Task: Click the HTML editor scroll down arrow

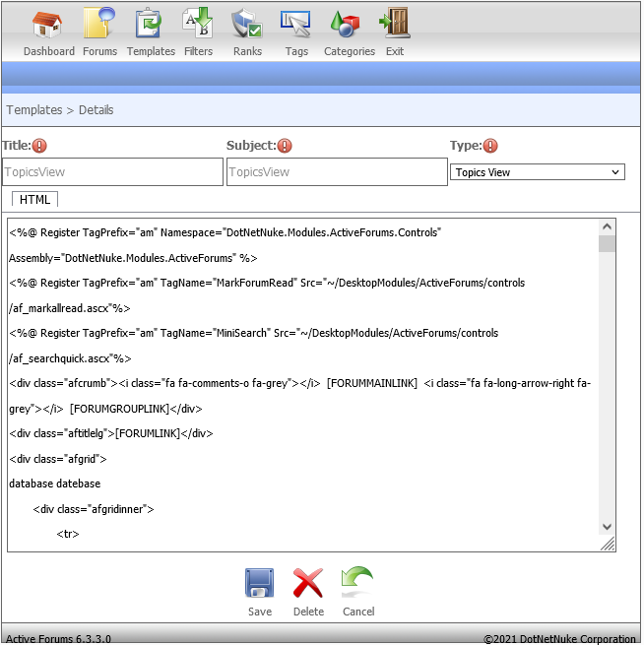Action: pos(607,528)
